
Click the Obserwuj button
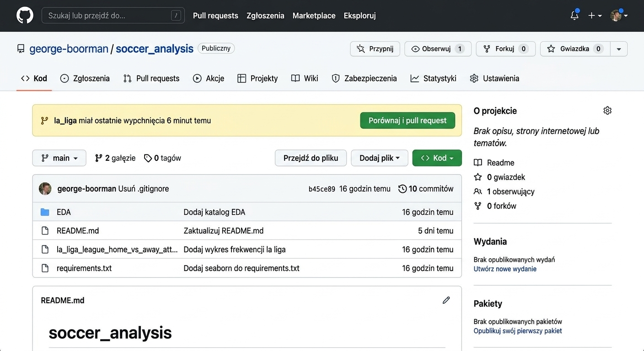[x=438, y=49]
